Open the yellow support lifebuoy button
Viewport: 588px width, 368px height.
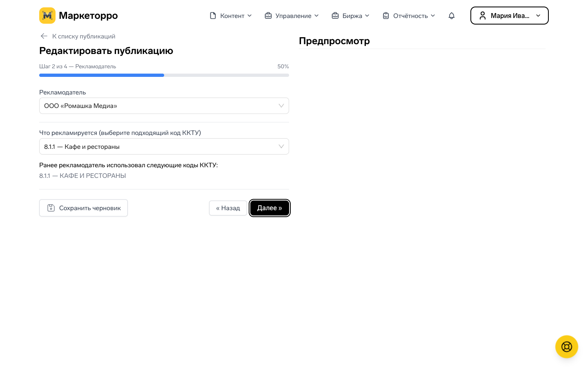pyautogui.click(x=567, y=347)
